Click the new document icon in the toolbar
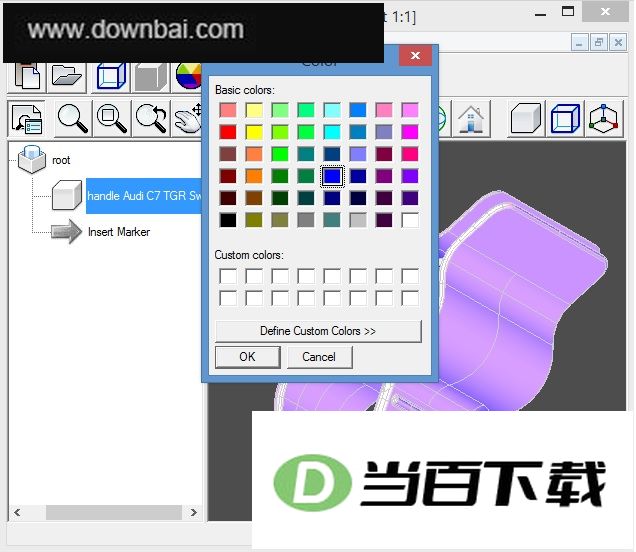Screen dimensions: 636x552 pyautogui.click(x=27, y=76)
